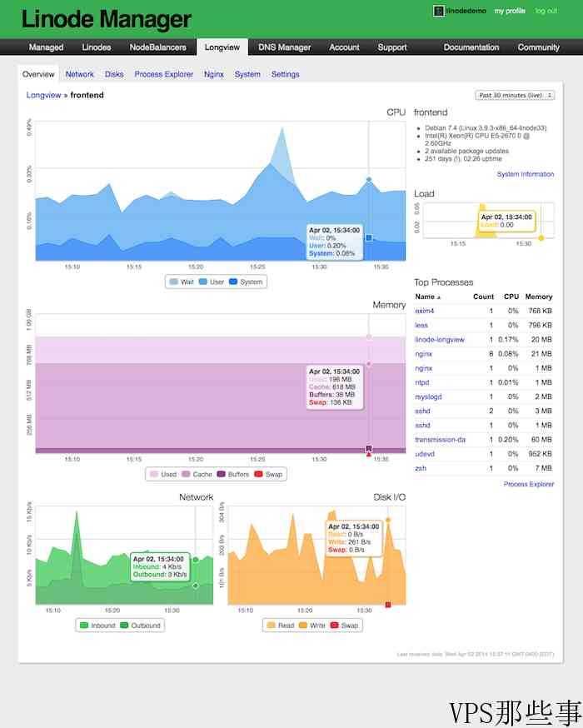
Task: Open DNS Manager tab
Action: (x=285, y=47)
